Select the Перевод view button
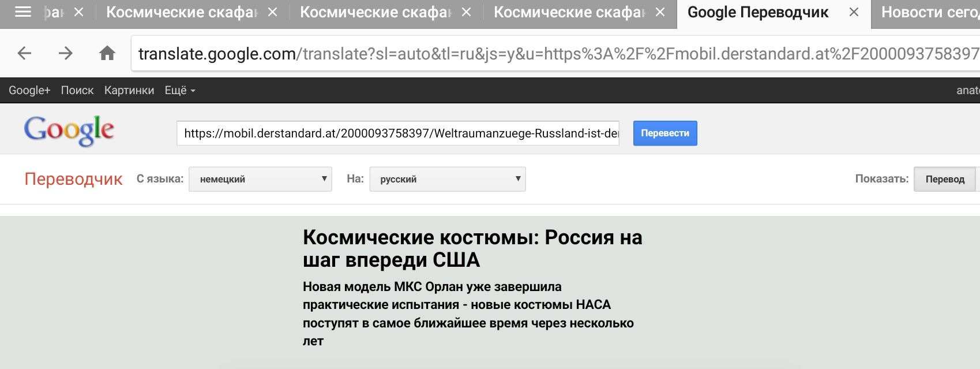 click(x=945, y=179)
